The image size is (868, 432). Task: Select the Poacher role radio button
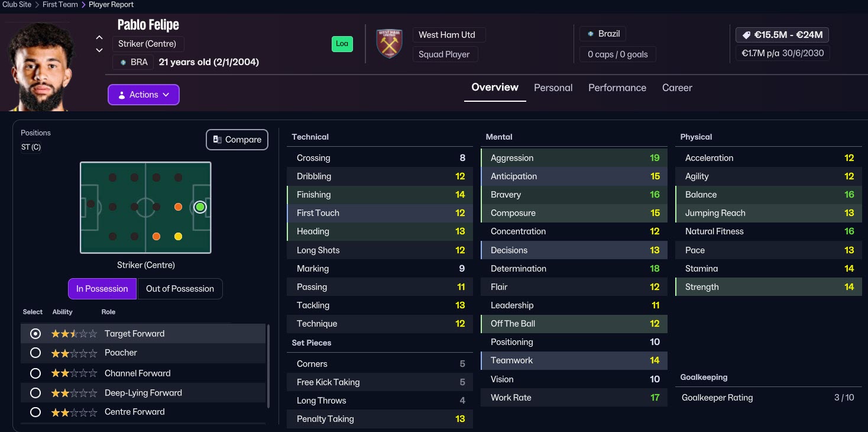[35, 353]
